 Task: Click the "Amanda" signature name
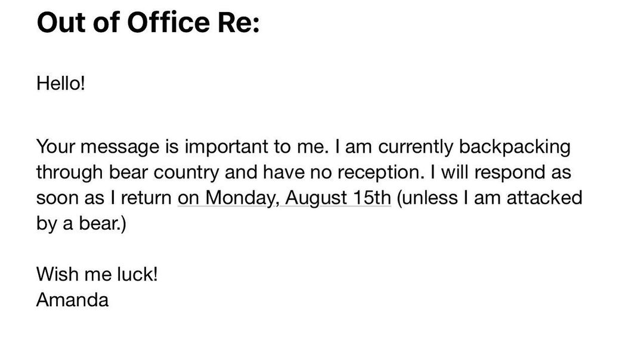72,299
